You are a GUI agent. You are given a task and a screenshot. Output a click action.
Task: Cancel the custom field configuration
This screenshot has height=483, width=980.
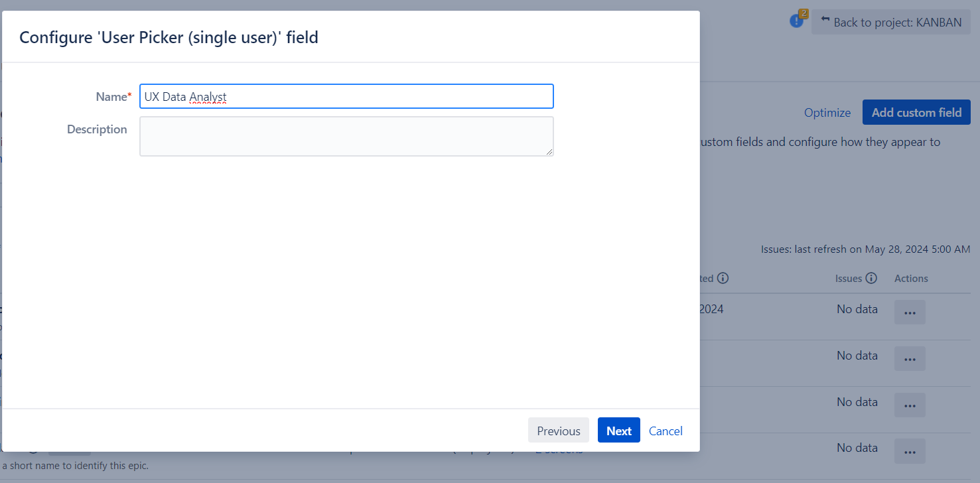click(x=665, y=431)
